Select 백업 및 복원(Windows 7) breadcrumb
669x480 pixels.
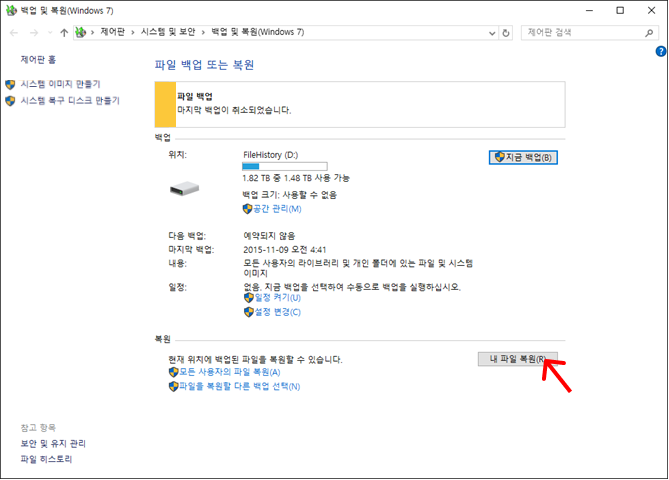(258, 32)
